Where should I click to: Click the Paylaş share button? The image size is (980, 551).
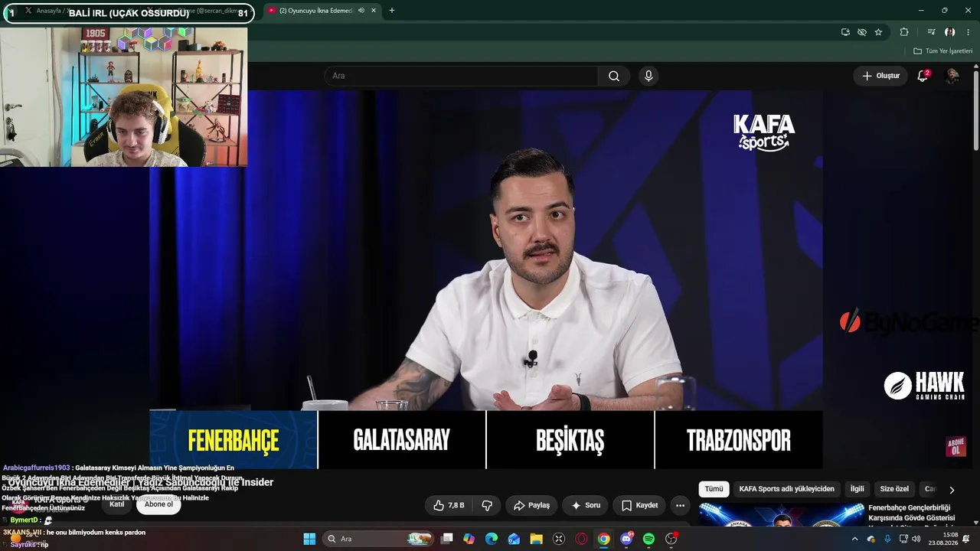tap(531, 505)
